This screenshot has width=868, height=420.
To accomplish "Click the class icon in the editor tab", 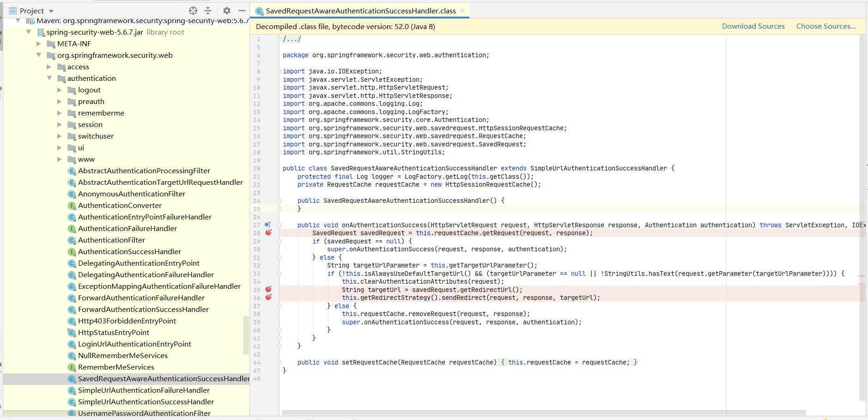I will tap(260, 11).
